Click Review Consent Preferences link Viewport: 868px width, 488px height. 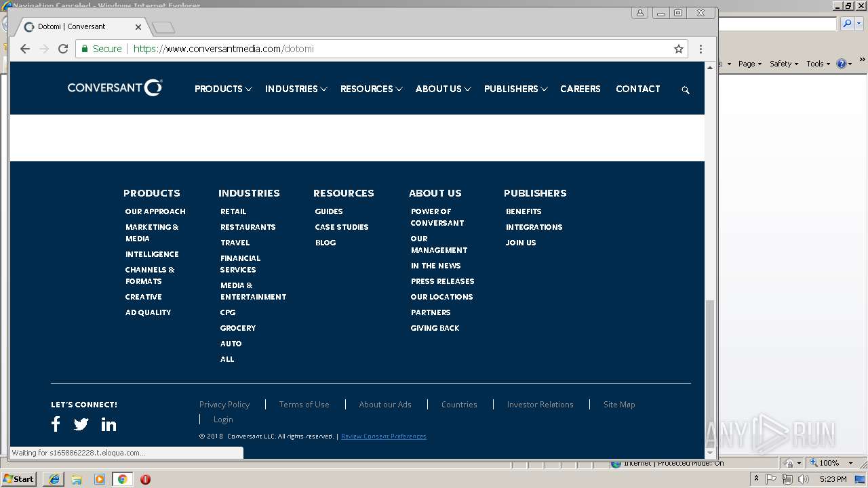pos(384,436)
